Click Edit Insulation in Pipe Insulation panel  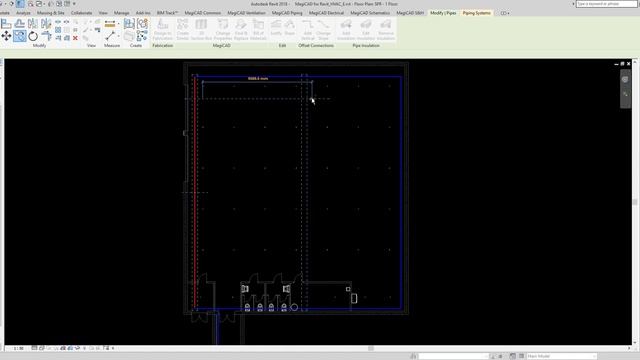pyautogui.click(x=366, y=29)
